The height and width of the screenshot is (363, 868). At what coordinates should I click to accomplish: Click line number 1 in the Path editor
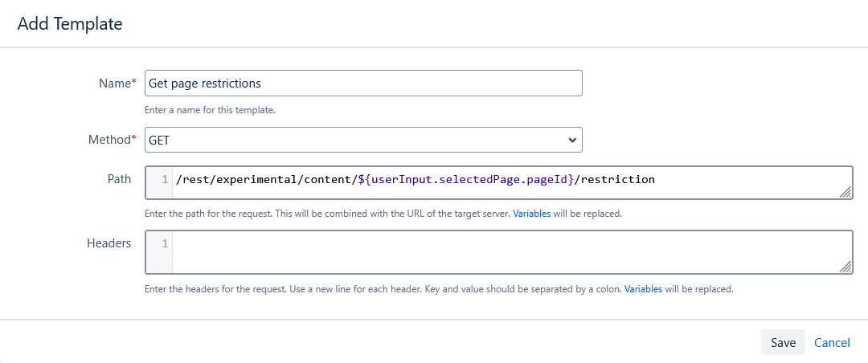(x=165, y=180)
